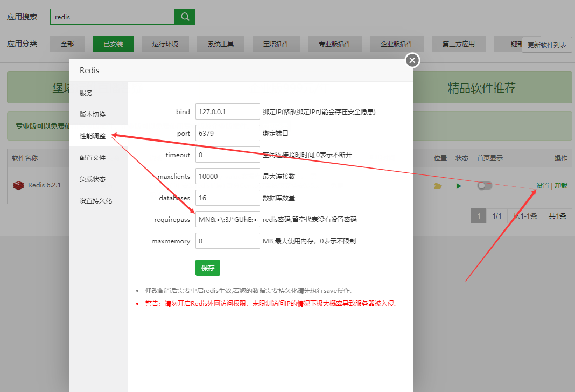The image size is (575, 392).
Task: Close the Redis settings dialog
Action: (412, 60)
